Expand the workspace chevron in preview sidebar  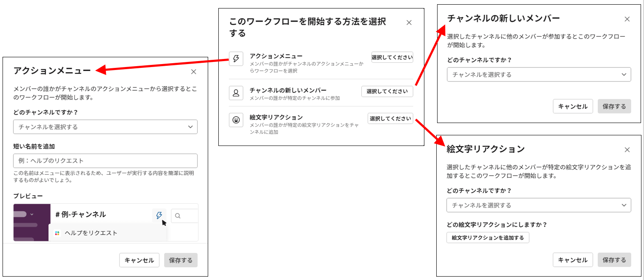pyautogui.click(x=32, y=214)
